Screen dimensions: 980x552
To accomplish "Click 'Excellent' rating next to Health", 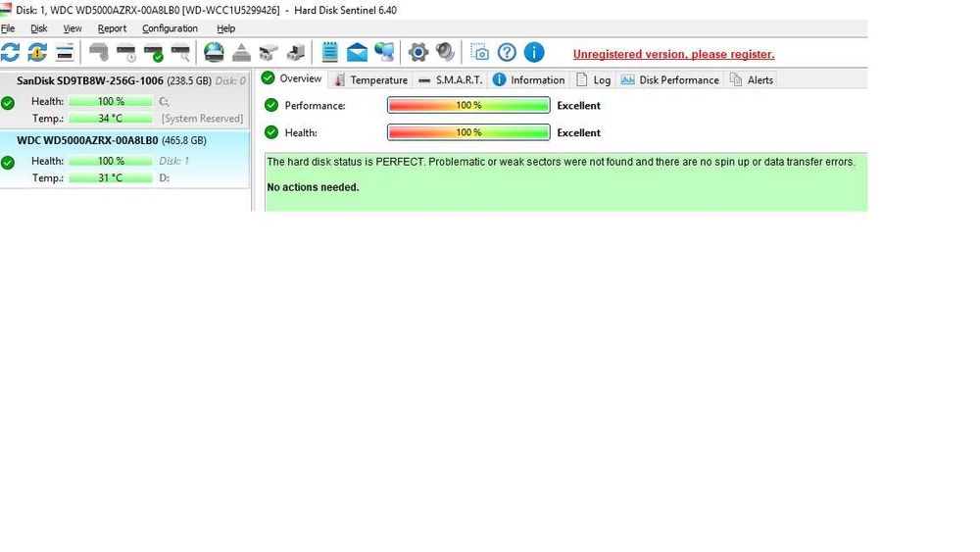I will [579, 132].
